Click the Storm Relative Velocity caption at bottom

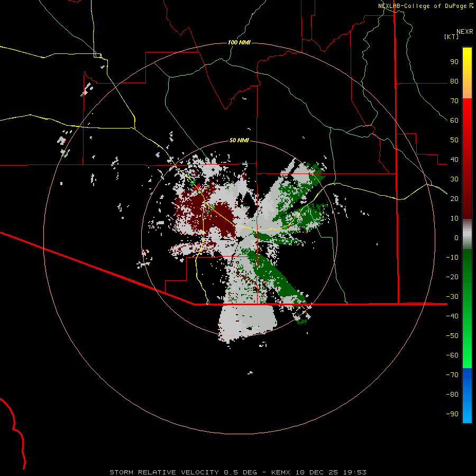(x=237, y=472)
